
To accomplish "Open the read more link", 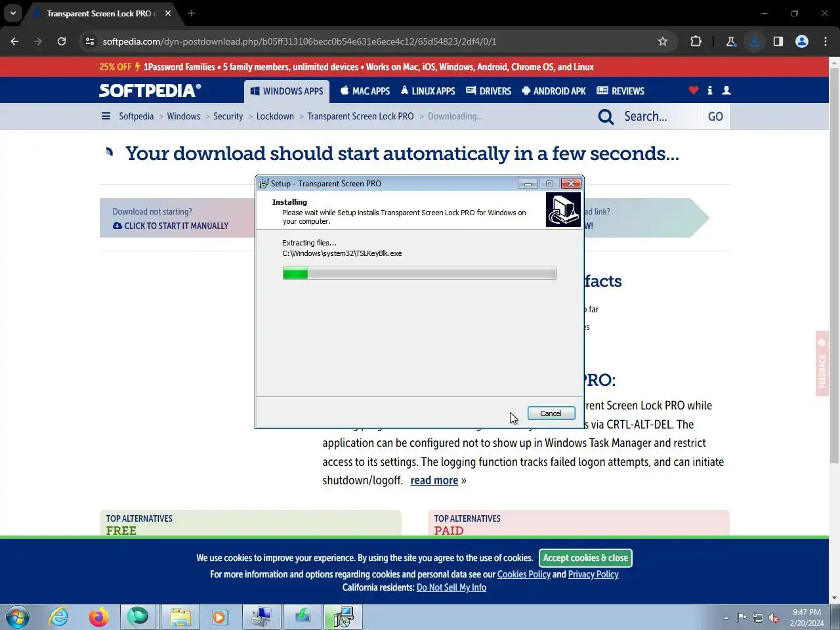I will (x=434, y=480).
